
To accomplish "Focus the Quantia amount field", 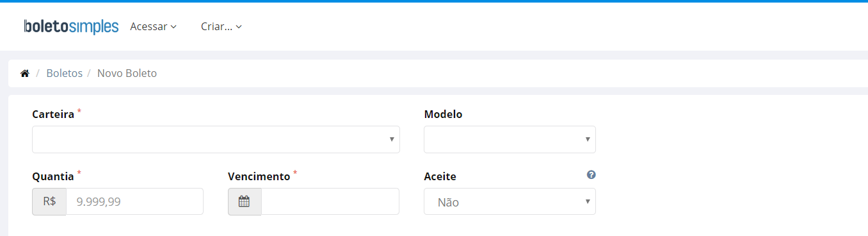I will pyautogui.click(x=134, y=201).
